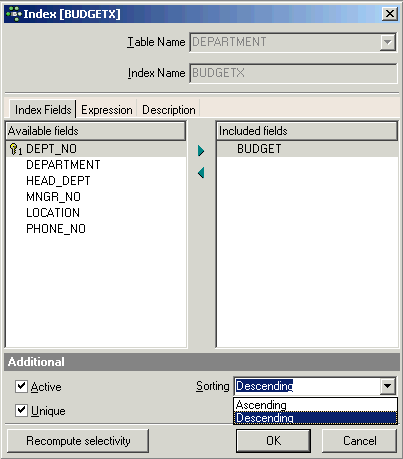Image resolution: width=403 pixels, height=459 pixels.
Task: Select DEPARTMENT in available fields
Action: point(63,165)
